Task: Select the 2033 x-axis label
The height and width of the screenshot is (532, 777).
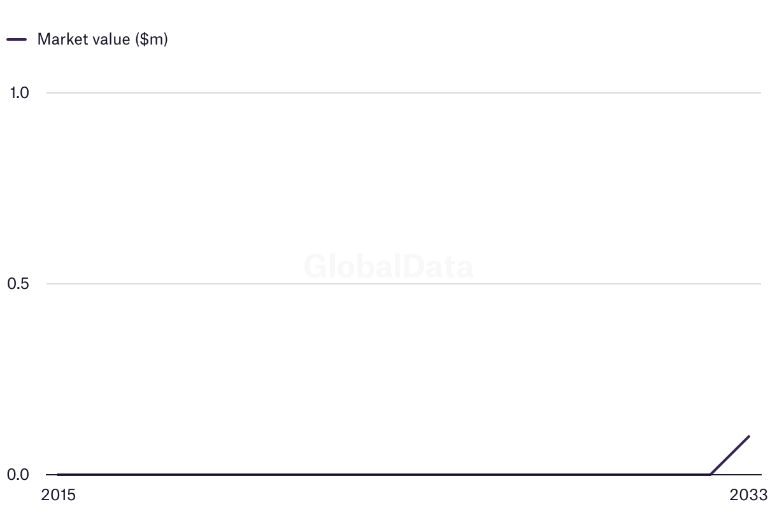Action: (749, 495)
